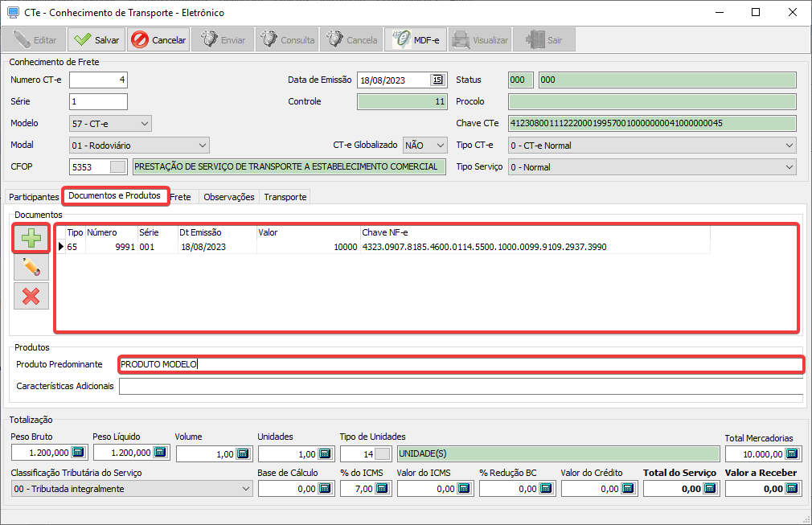Save the CT-e with Salvar

click(x=96, y=40)
